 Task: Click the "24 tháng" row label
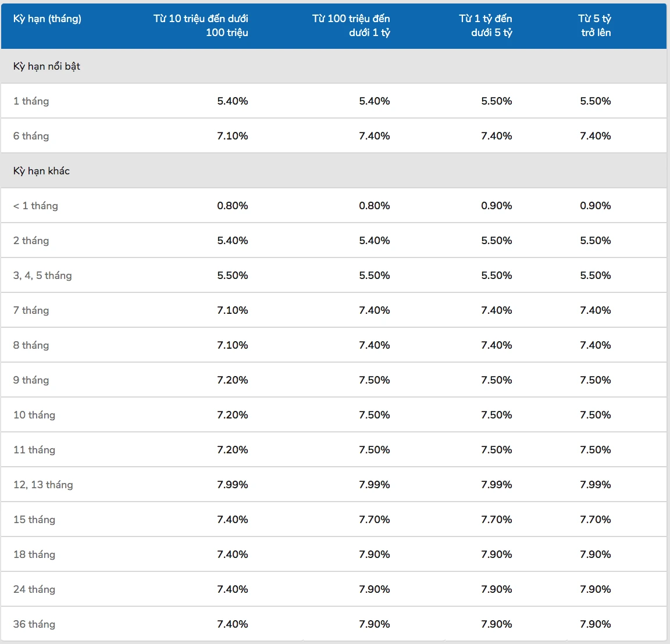34,589
